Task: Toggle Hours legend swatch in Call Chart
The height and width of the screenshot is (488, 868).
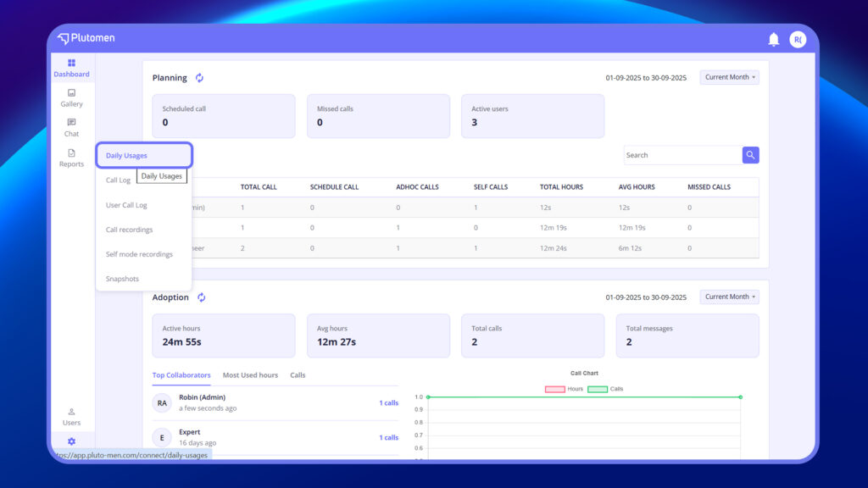Action: 554,389
